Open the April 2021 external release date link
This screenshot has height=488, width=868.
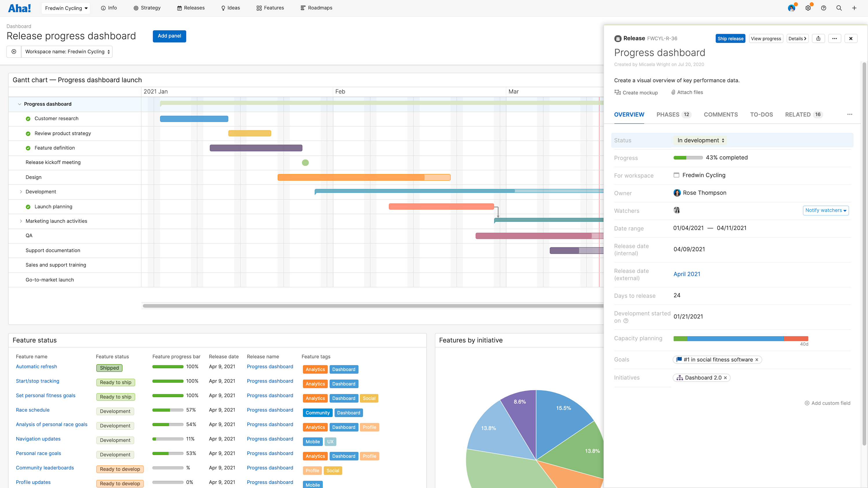[x=687, y=274]
